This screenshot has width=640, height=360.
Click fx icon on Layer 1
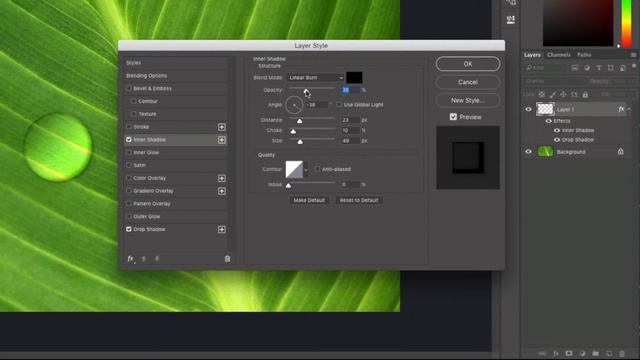621,109
